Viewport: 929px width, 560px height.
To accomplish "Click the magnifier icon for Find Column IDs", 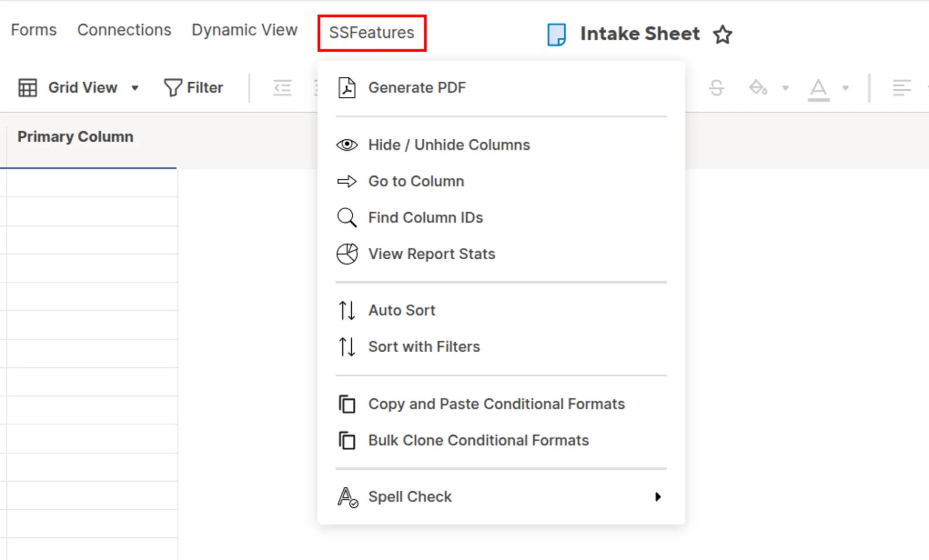I will click(x=346, y=218).
